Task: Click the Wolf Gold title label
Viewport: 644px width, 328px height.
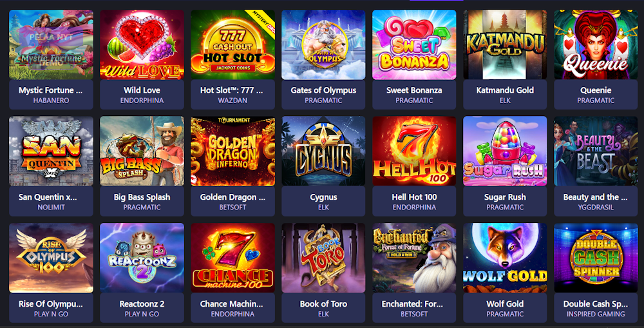Action: 505,304
